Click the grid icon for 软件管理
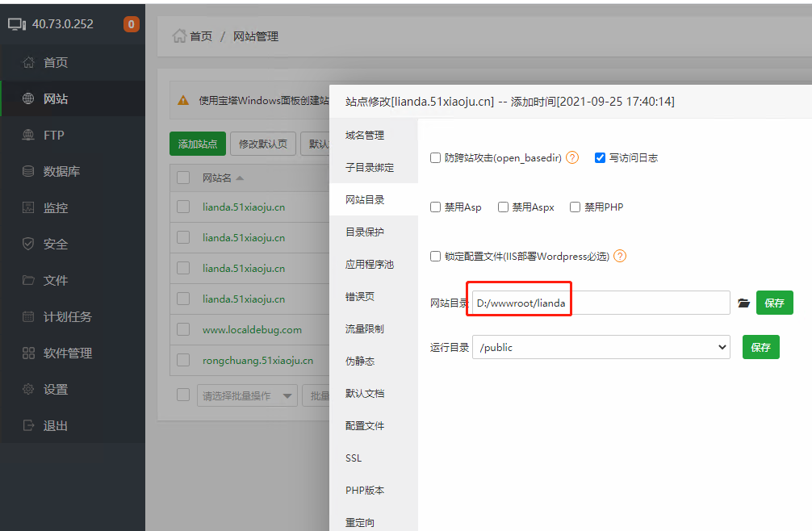 click(x=28, y=353)
